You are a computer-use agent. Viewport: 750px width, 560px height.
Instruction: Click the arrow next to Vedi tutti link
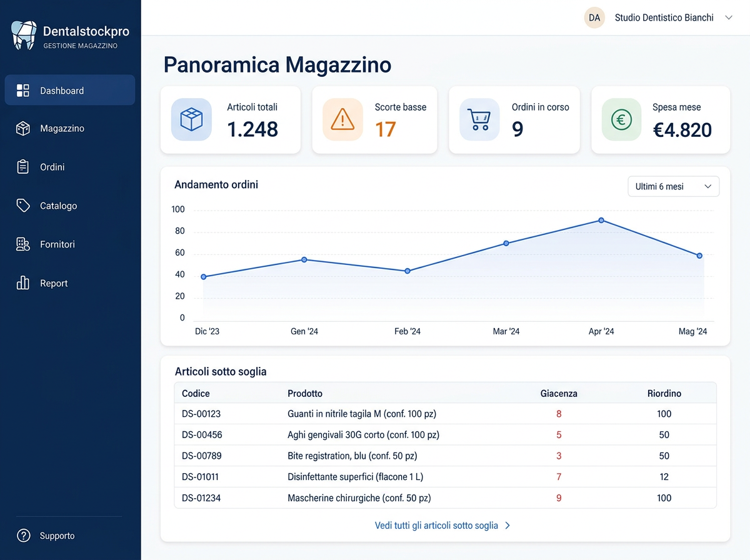[x=507, y=526]
